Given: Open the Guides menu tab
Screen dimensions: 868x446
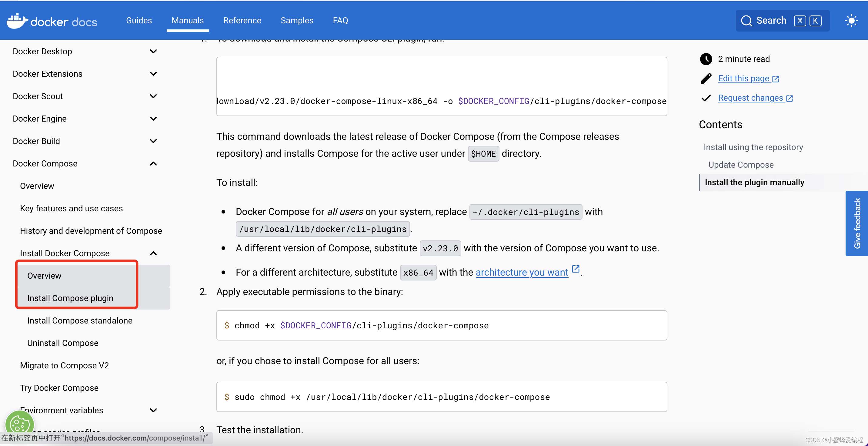Looking at the screenshot, I should click(139, 20).
